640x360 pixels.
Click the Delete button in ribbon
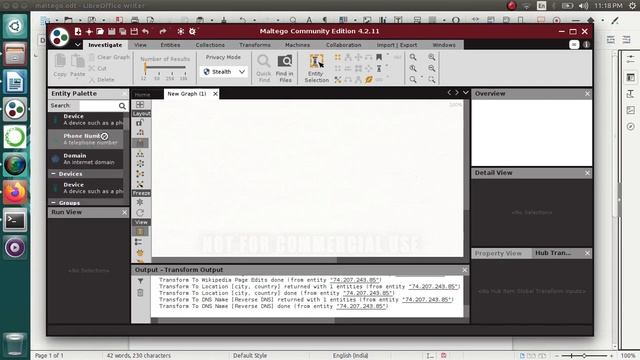[x=102, y=80]
